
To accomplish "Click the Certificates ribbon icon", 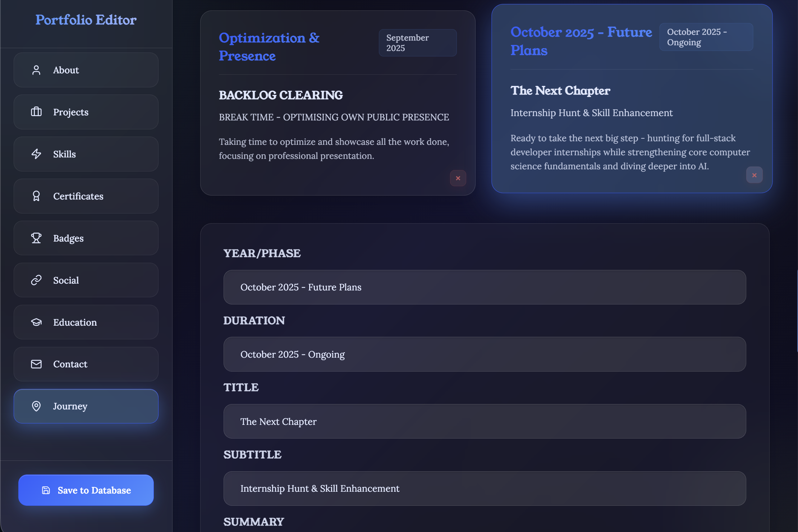I will point(36,196).
